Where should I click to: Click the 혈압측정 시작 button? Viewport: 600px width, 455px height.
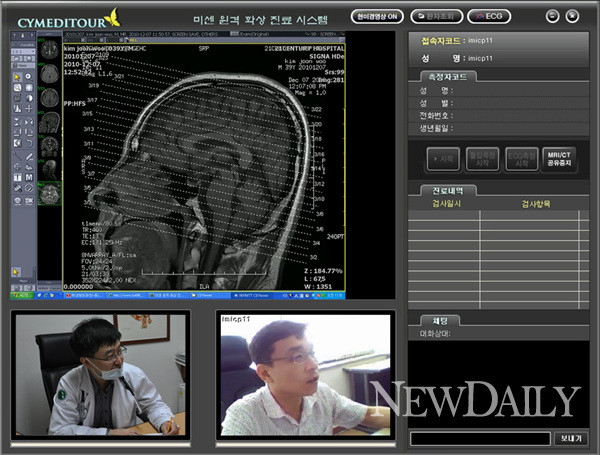483,159
